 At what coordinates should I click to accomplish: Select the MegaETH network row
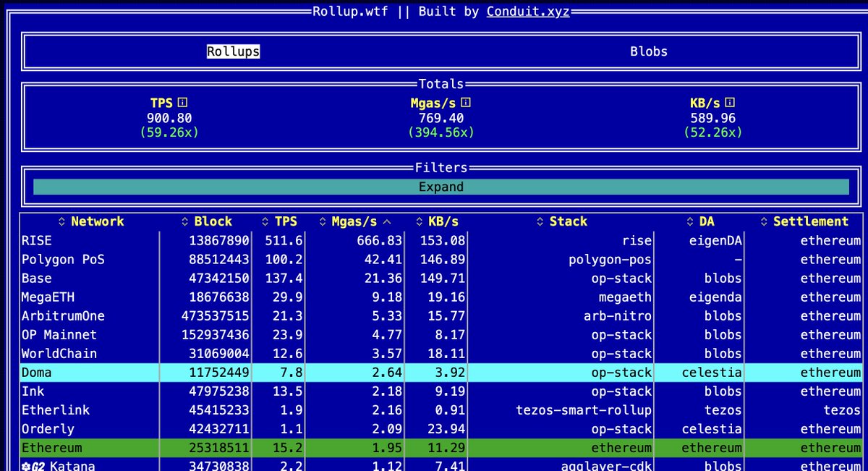[441, 297]
